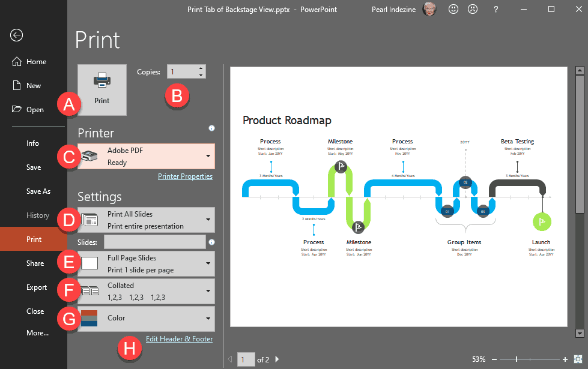Viewport: 588px width, 369px height.
Task: Click the info icon beside Slides field
Action: click(x=211, y=242)
